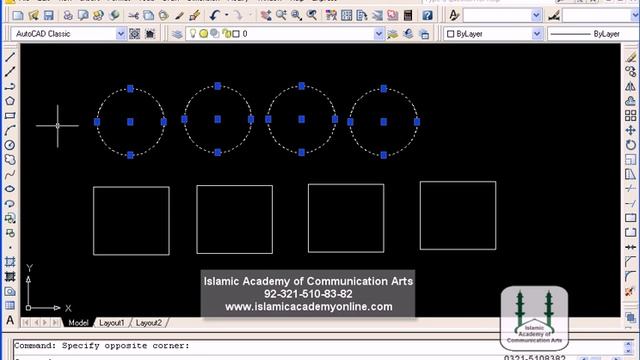
Task: Create a new drawing with QNew icon
Action: pos(18,16)
